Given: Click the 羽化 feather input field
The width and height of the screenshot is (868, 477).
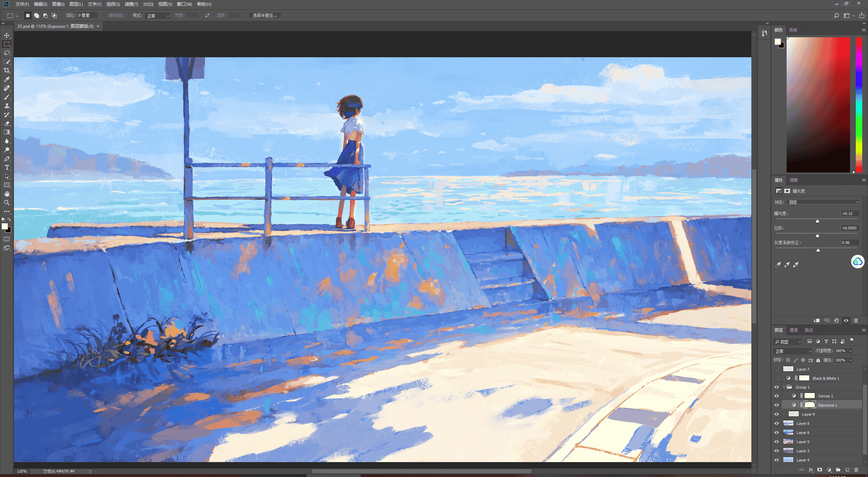Looking at the screenshot, I should 88,15.
